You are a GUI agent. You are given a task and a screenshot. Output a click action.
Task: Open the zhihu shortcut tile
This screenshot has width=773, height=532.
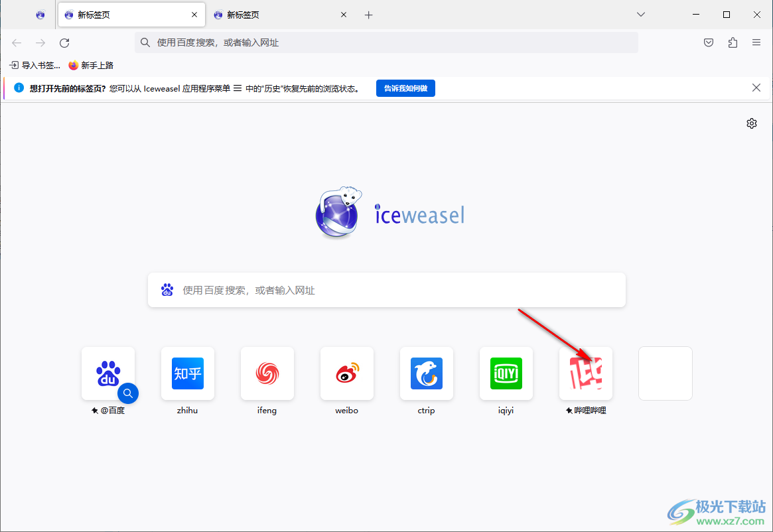(x=187, y=373)
